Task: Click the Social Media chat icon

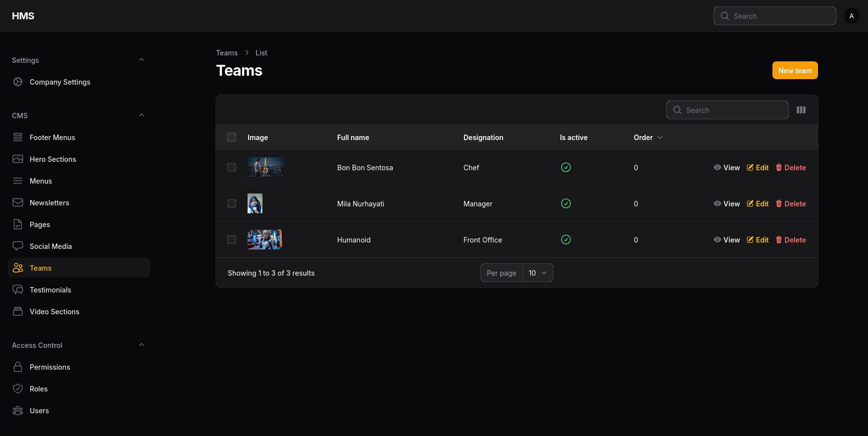Action: [18, 246]
